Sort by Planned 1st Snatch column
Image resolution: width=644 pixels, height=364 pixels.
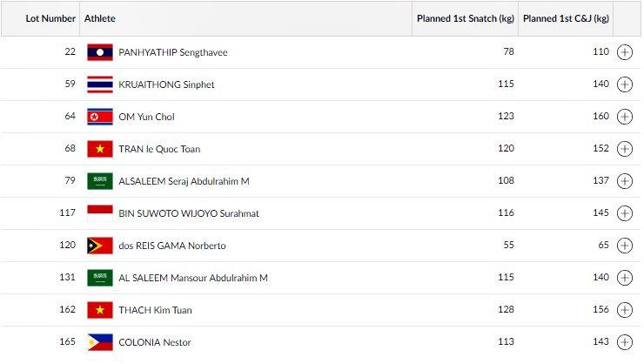[465, 18]
